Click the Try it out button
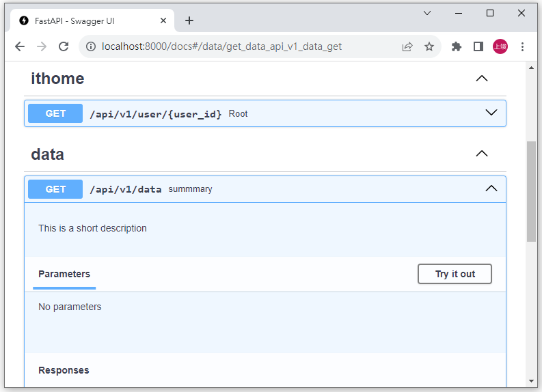Screen dimensions: 542x392 [455, 274]
